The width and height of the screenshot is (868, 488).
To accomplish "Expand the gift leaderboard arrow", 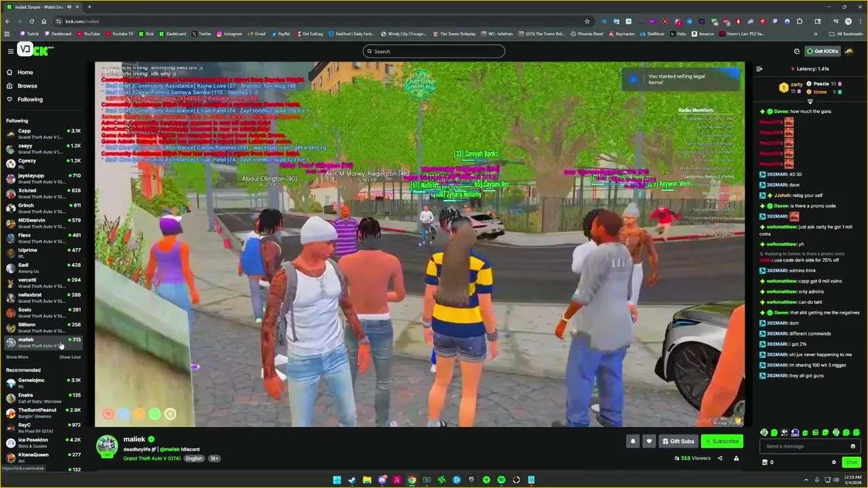I will [810, 102].
